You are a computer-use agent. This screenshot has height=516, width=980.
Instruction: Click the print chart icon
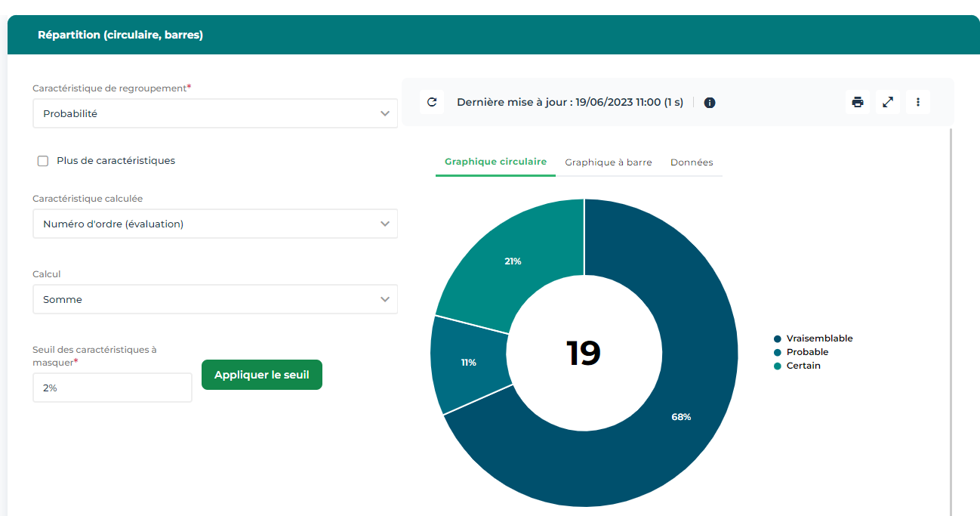pyautogui.click(x=858, y=102)
